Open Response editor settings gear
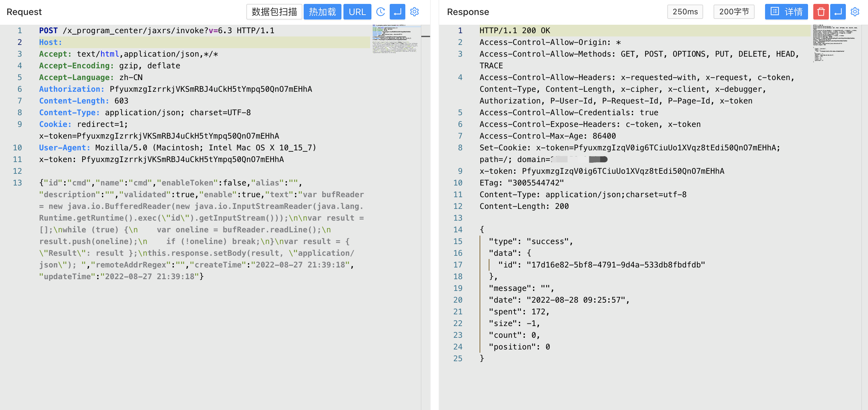The height and width of the screenshot is (410, 868). click(855, 12)
